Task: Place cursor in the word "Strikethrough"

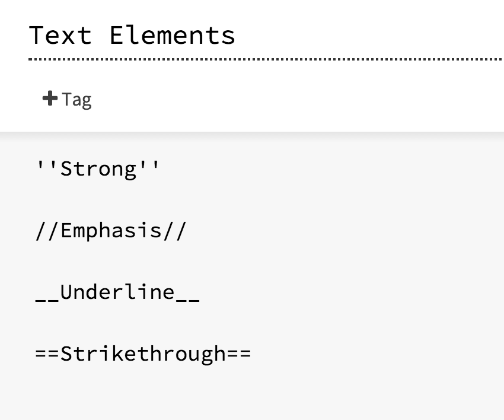Action: point(143,354)
